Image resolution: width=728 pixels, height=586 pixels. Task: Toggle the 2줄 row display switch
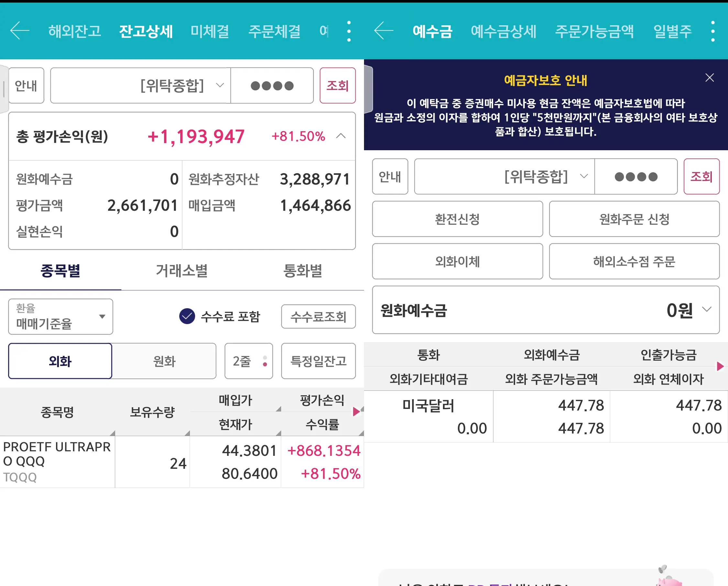(248, 361)
